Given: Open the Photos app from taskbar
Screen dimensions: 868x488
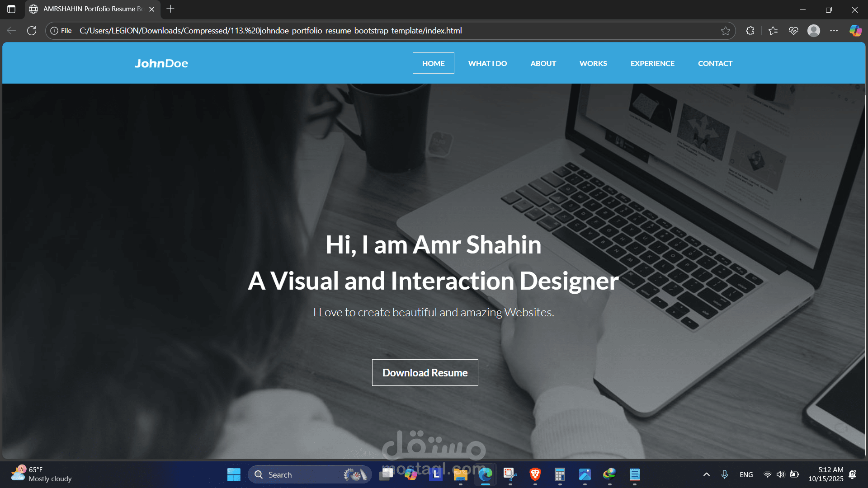Looking at the screenshot, I should [x=585, y=474].
